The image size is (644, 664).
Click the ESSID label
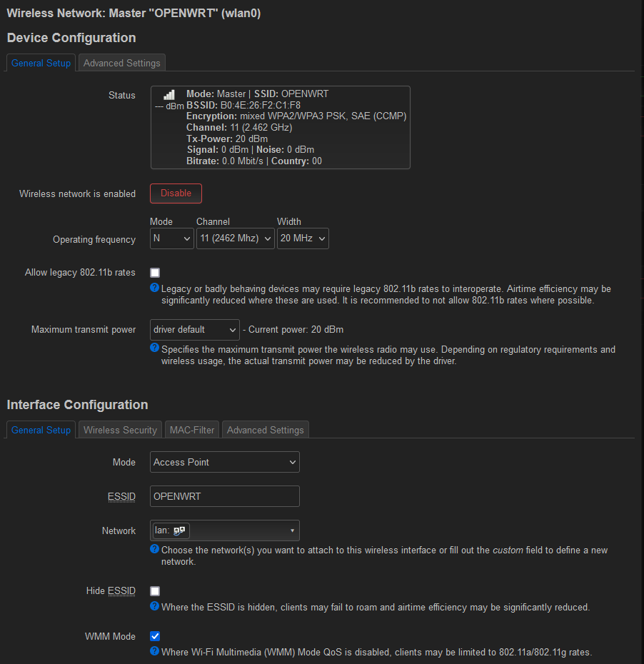pyautogui.click(x=121, y=496)
